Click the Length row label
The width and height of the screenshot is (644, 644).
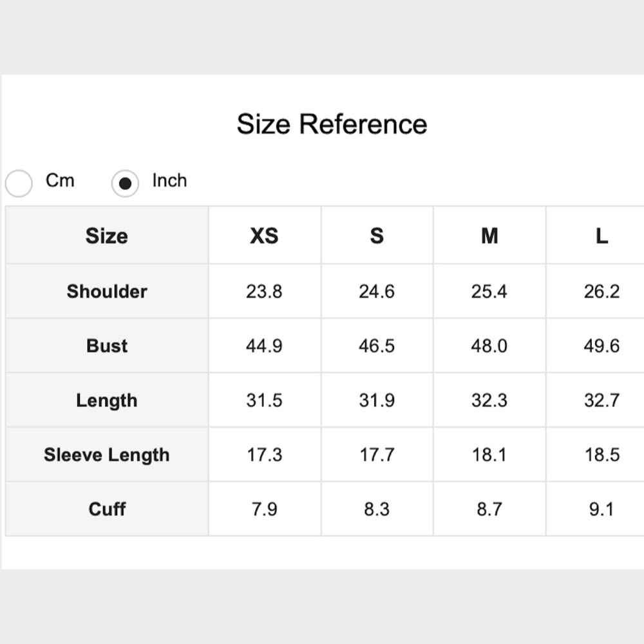click(x=107, y=401)
